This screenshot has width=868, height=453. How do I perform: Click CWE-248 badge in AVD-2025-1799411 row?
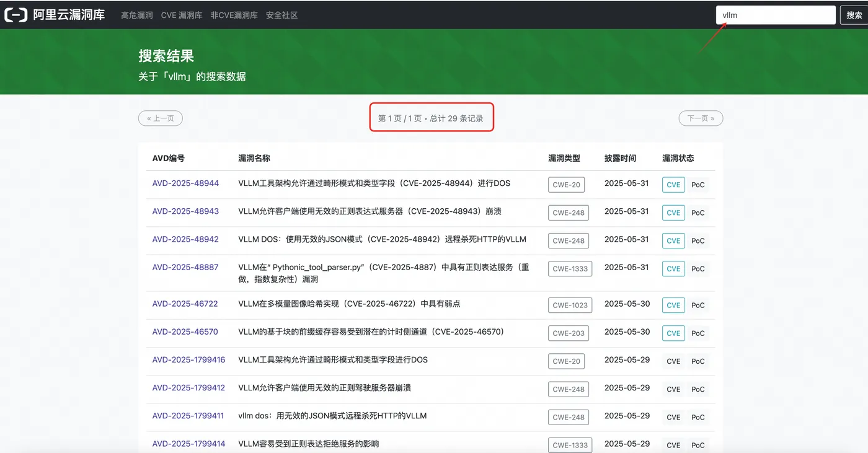click(x=569, y=416)
